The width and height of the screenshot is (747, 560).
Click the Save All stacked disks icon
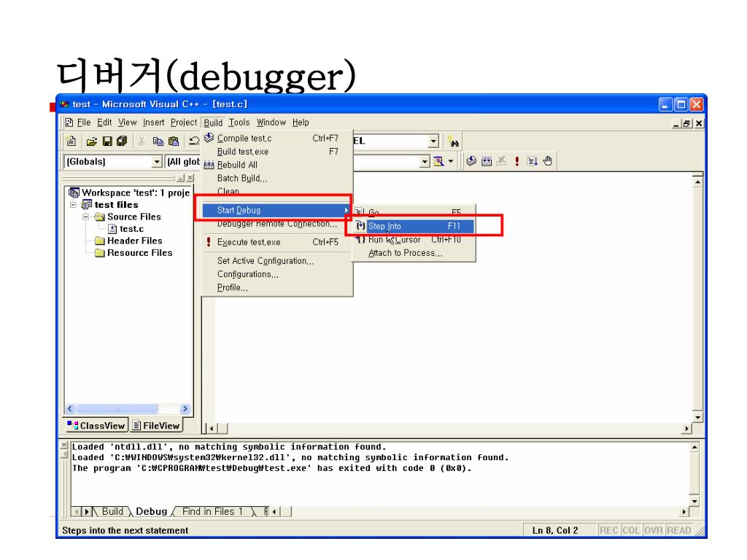122,141
